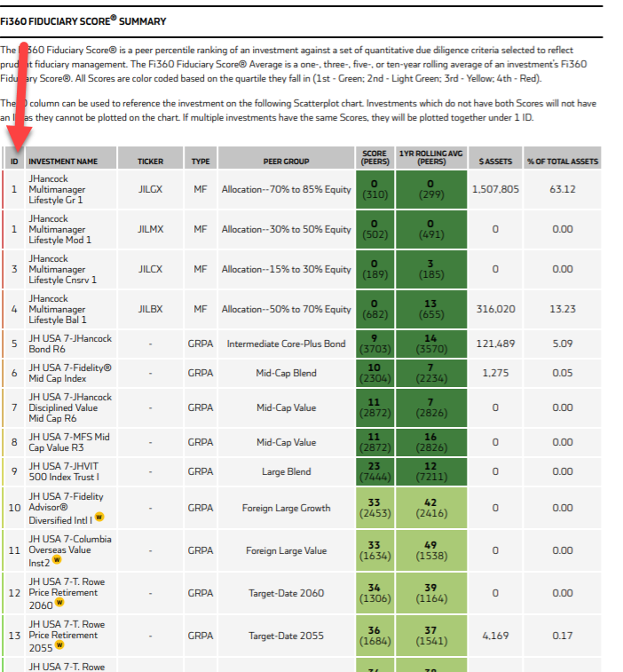Click Allocation--30% to 50% Equity peer group
Screen dimensions: 623x672
tap(287, 229)
